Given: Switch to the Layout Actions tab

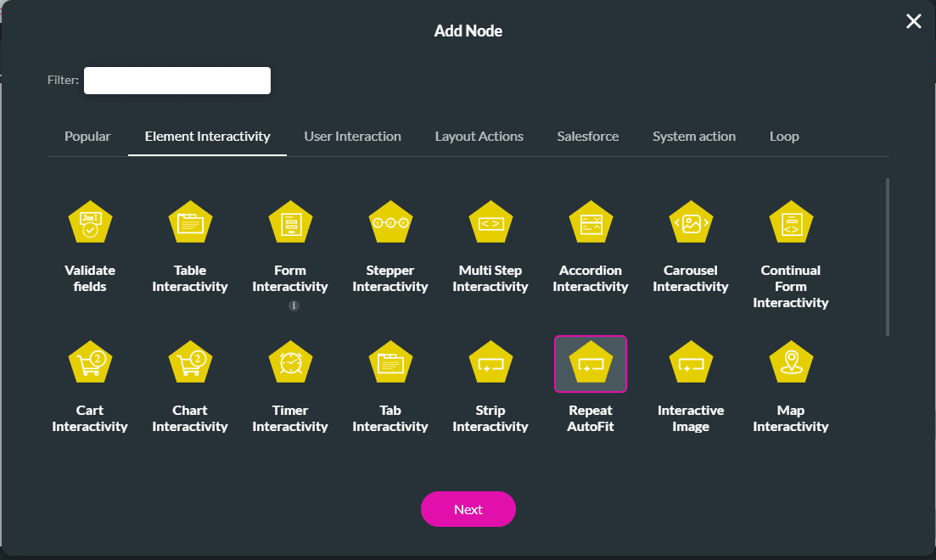Looking at the screenshot, I should 479,136.
